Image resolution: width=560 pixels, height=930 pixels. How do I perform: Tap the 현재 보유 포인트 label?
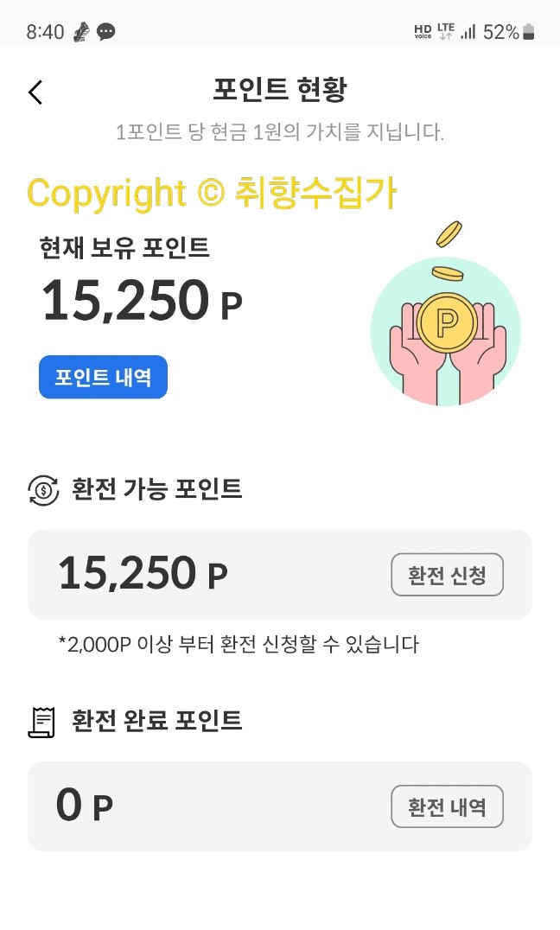point(124,249)
